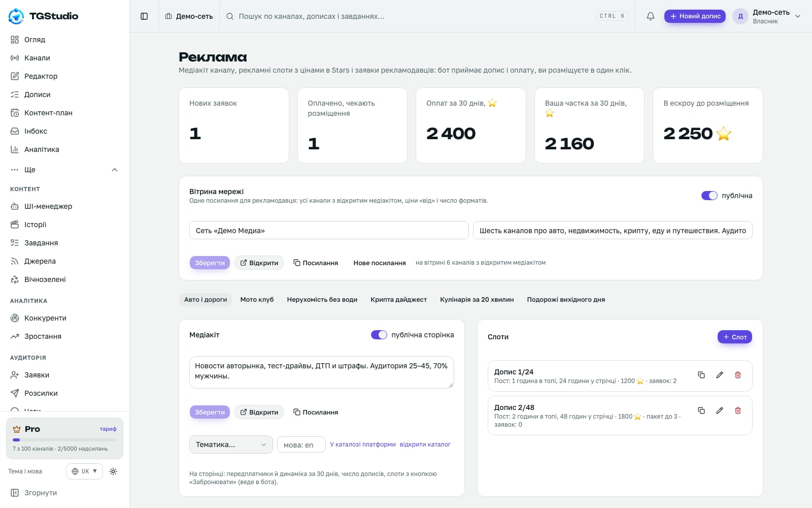Edit the 'Допис 2/48' slot

(x=720, y=410)
